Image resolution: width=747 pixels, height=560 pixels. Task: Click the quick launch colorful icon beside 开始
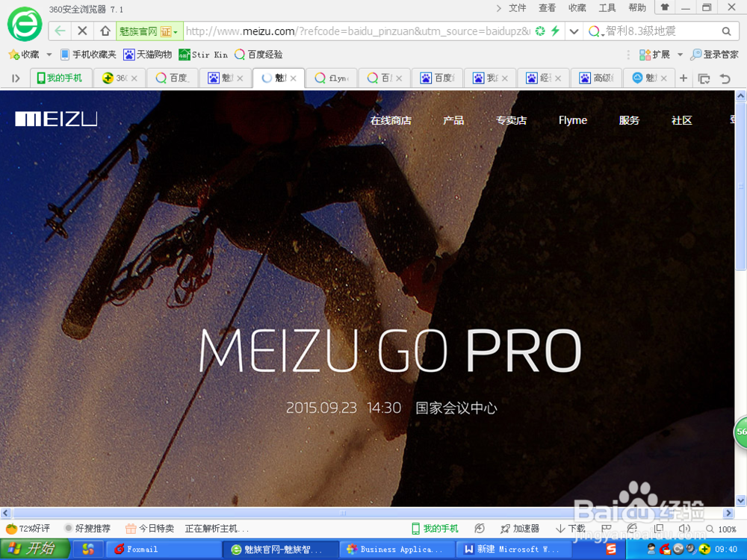pyautogui.click(x=88, y=549)
